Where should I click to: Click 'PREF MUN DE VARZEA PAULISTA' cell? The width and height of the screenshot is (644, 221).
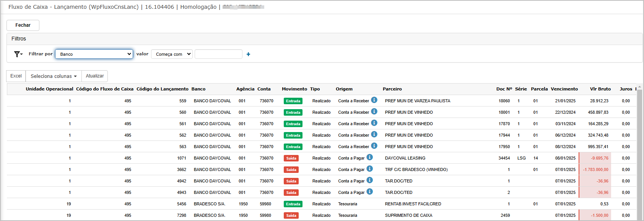(x=418, y=101)
